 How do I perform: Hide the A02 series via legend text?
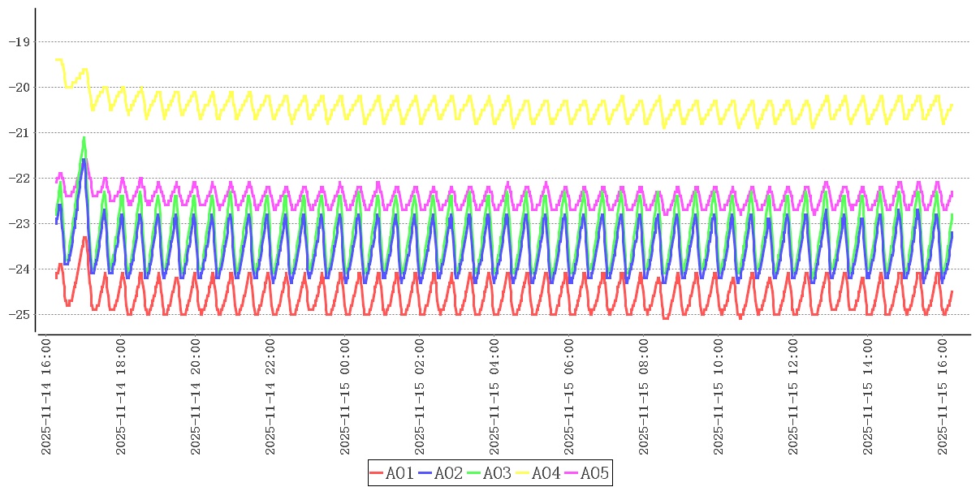(448, 473)
